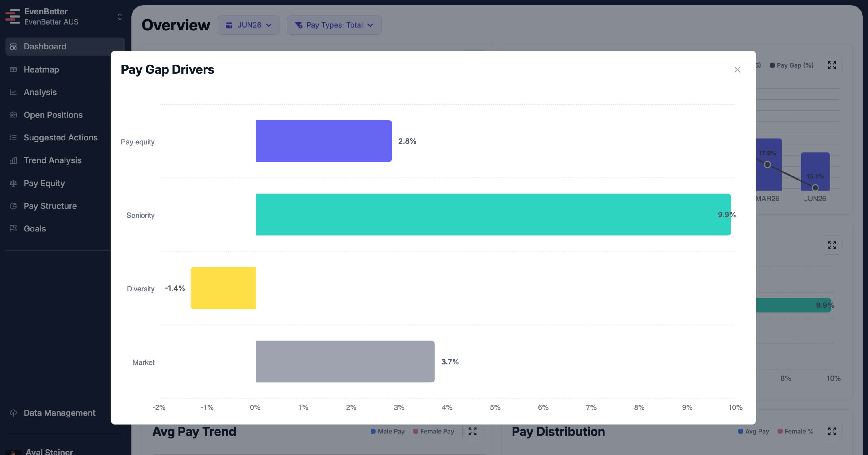Open the JUN26 period dropdown
The height and width of the screenshot is (455, 868).
coord(248,25)
